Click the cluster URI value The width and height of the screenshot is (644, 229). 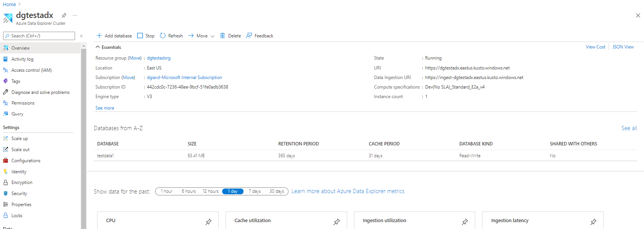pos(467,68)
